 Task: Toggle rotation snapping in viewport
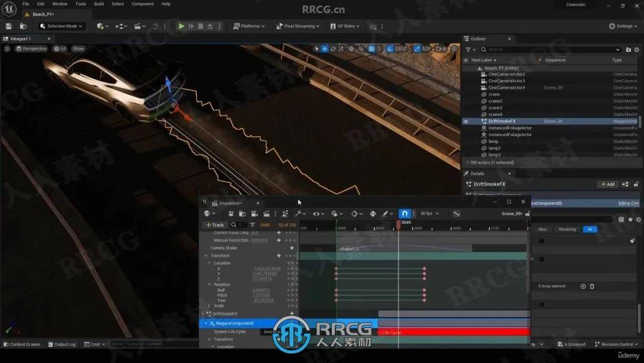[389, 48]
